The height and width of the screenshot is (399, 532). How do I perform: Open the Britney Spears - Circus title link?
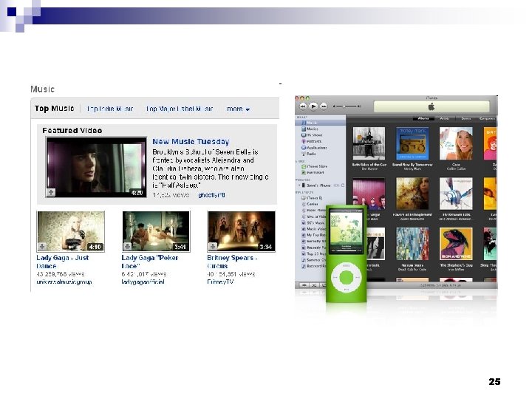click(x=232, y=262)
